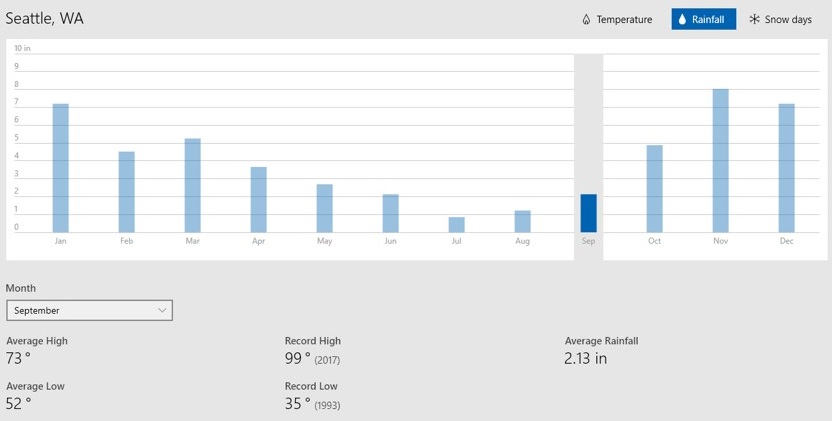
Task: Expand the month selector chevron arrow
Action: click(x=162, y=311)
